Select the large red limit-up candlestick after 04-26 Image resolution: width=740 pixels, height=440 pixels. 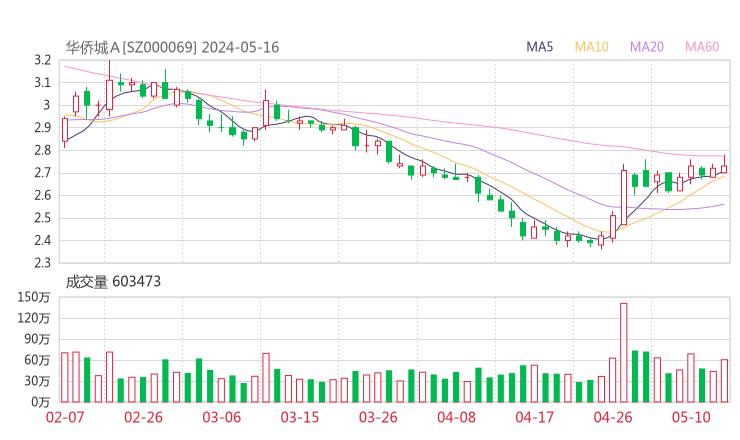point(623,197)
